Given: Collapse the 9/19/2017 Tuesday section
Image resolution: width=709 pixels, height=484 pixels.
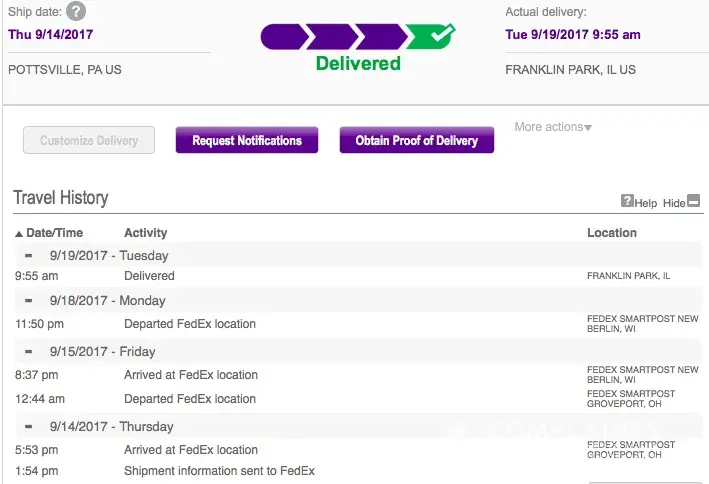Looking at the screenshot, I should click(29, 255).
